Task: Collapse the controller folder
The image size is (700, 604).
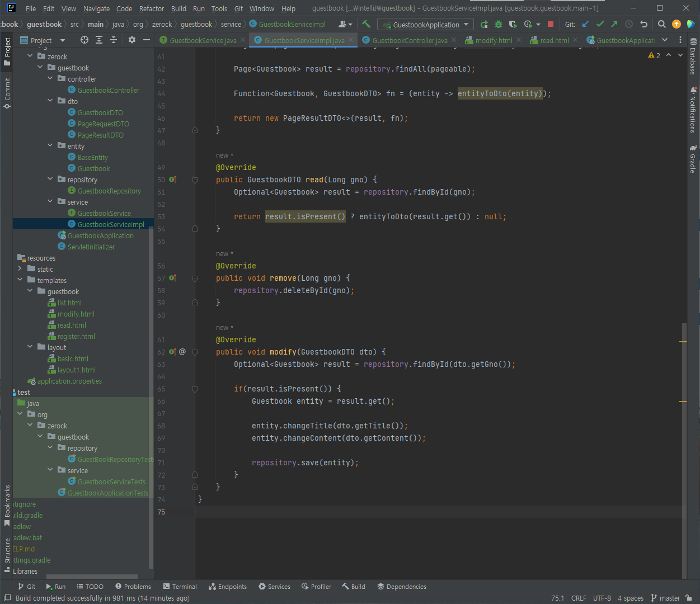Action: 50,79
